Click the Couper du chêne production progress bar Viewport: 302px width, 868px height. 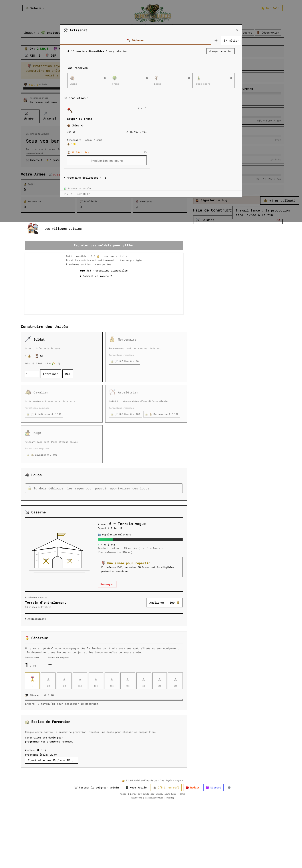click(x=107, y=156)
